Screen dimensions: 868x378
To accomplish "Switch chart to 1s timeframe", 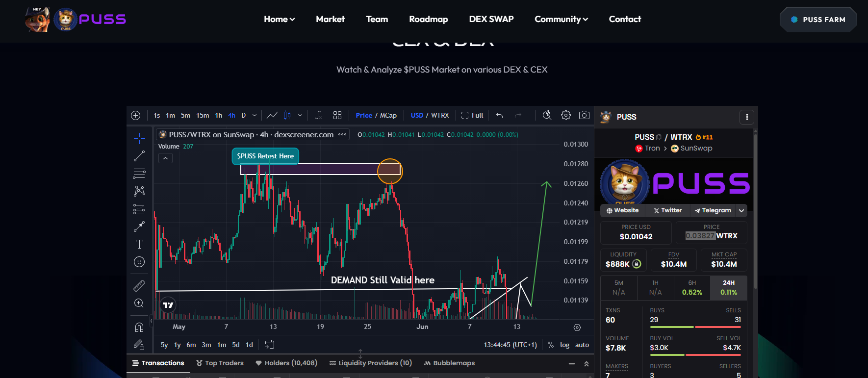I will 157,115.
